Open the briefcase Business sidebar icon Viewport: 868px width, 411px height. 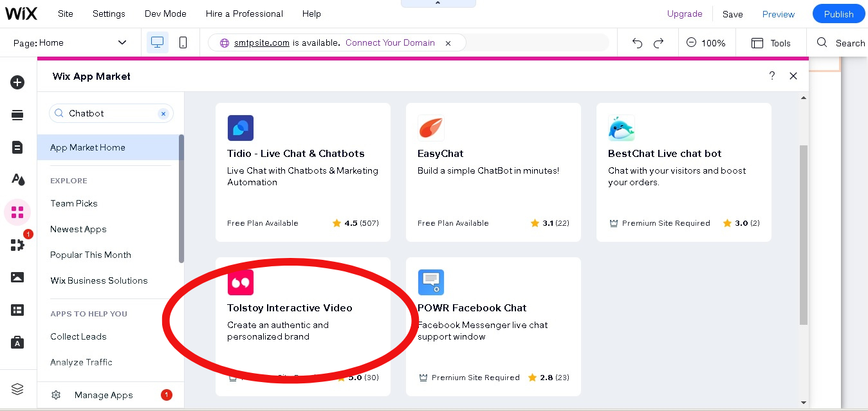pyautogui.click(x=17, y=342)
